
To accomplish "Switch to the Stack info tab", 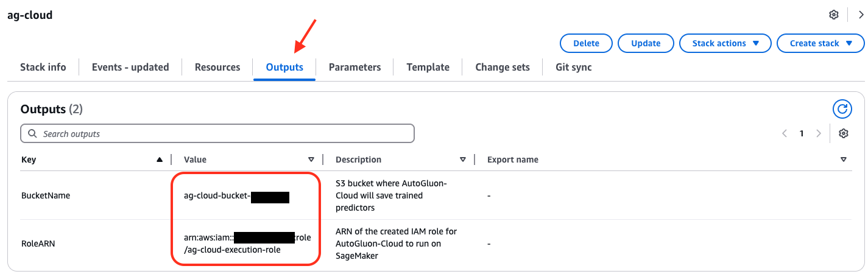I will [43, 67].
